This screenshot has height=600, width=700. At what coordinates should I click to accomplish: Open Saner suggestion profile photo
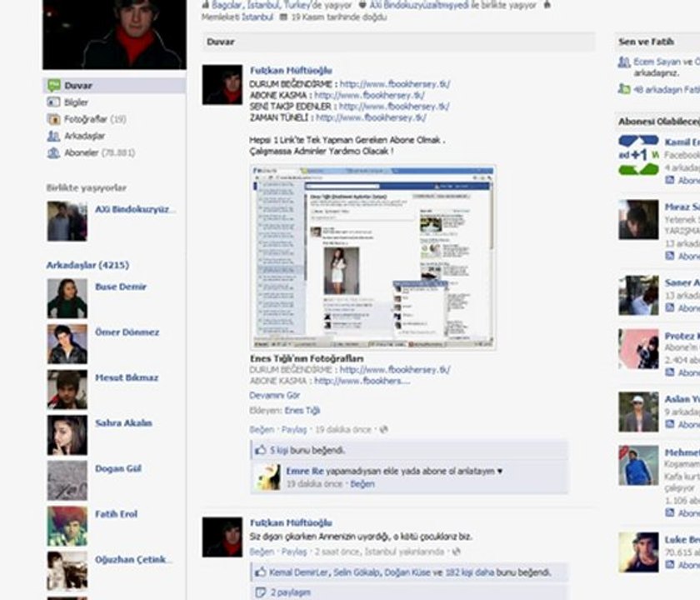[638, 296]
